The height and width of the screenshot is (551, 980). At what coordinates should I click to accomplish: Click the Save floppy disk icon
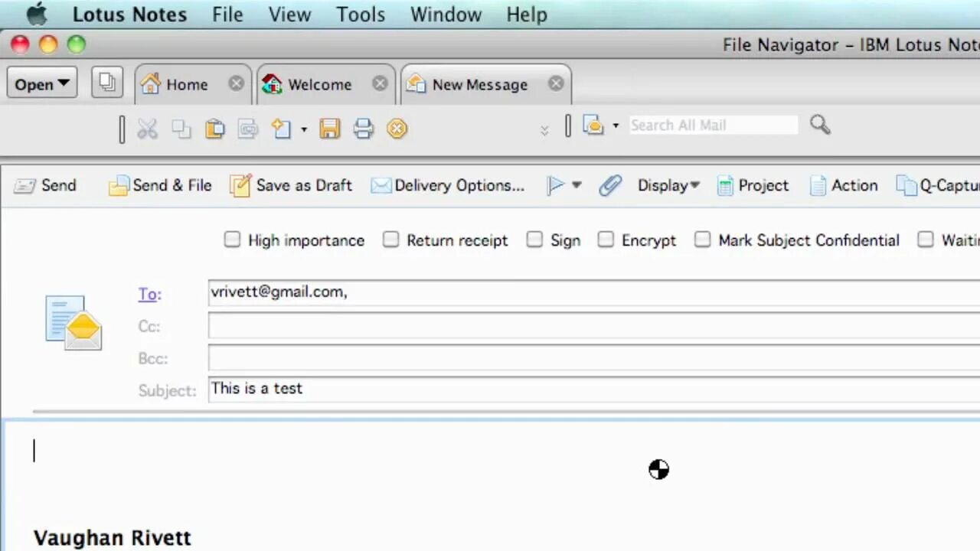(330, 129)
